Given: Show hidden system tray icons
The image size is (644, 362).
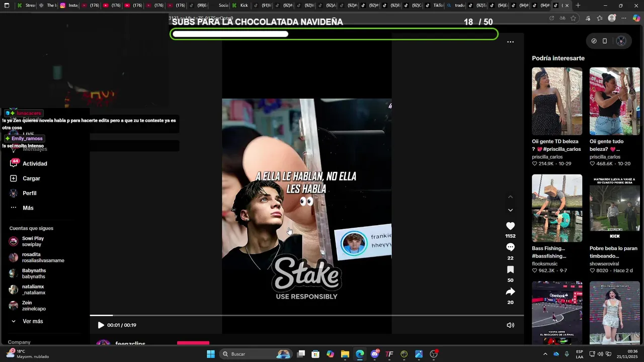Looking at the screenshot, I should pos(545,354).
